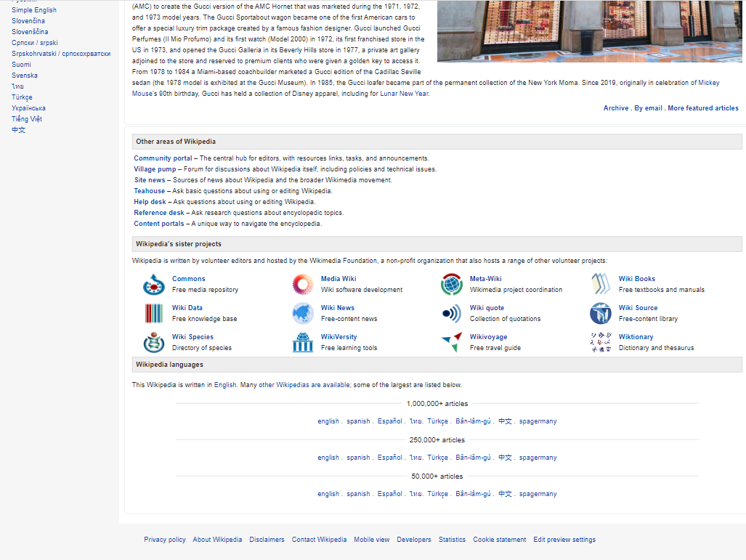Click the Wiki Books icon

pos(601,285)
